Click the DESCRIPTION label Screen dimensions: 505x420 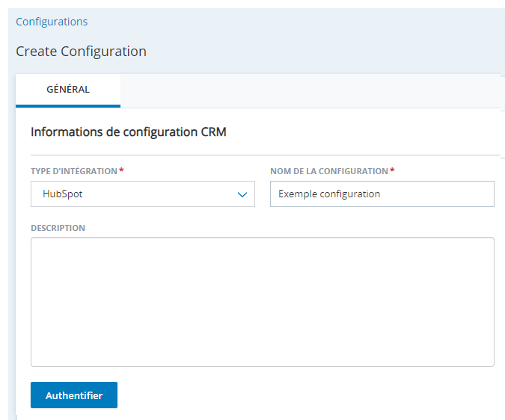(x=58, y=228)
